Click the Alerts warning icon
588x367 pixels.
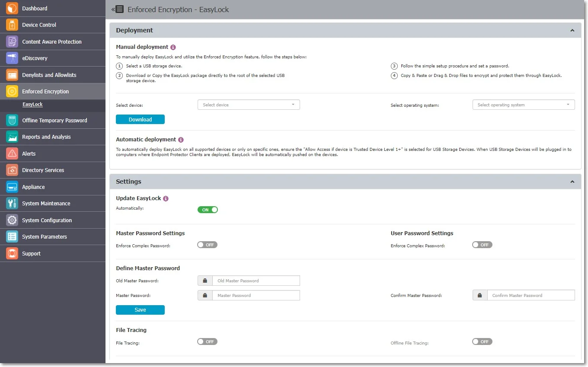(x=12, y=153)
